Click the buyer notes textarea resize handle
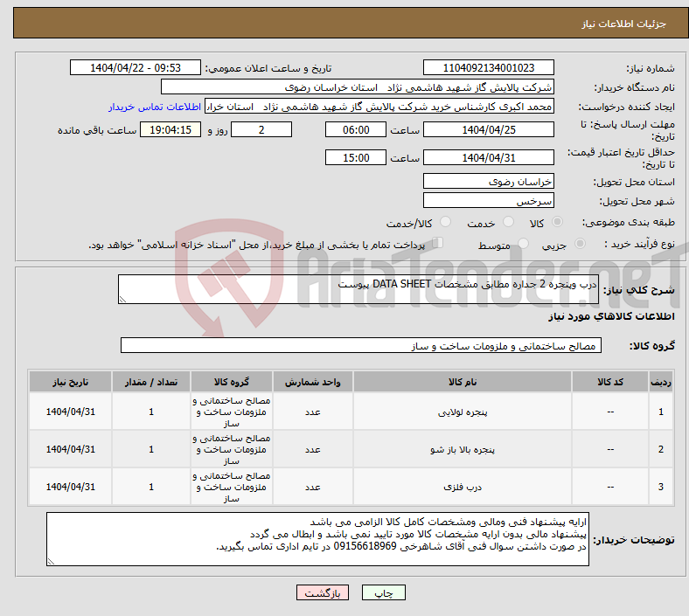This screenshot has height=616, width=689. click(51, 562)
